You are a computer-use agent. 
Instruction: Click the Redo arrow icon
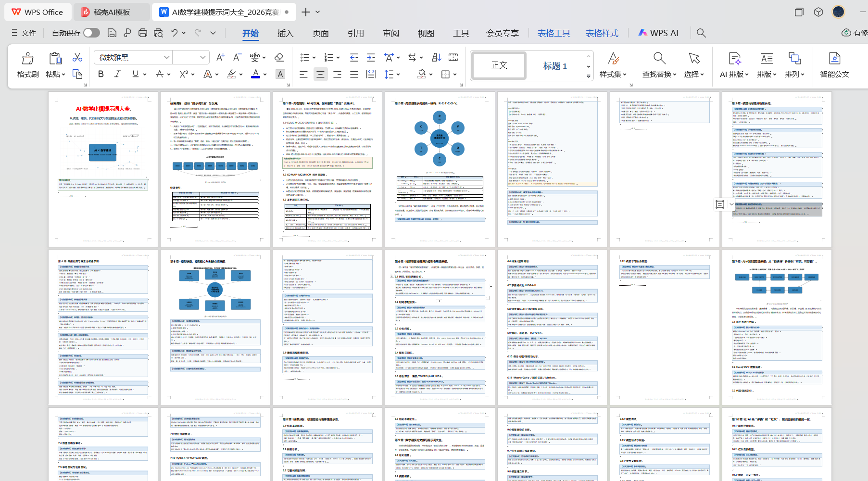pyautogui.click(x=198, y=33)
